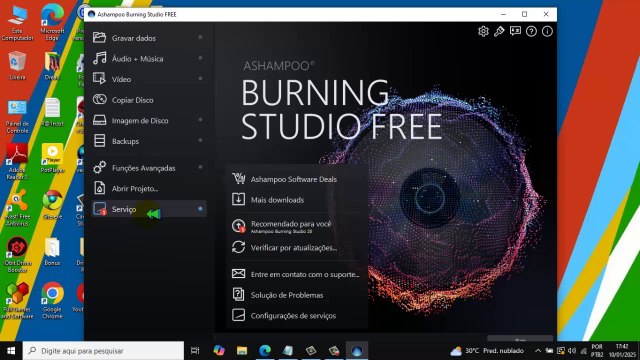Viewport: 640px width, 360px height.
Task: Click the Imagem de Disco drive icon
Action: pyautogui.click(x=99, y=120)
